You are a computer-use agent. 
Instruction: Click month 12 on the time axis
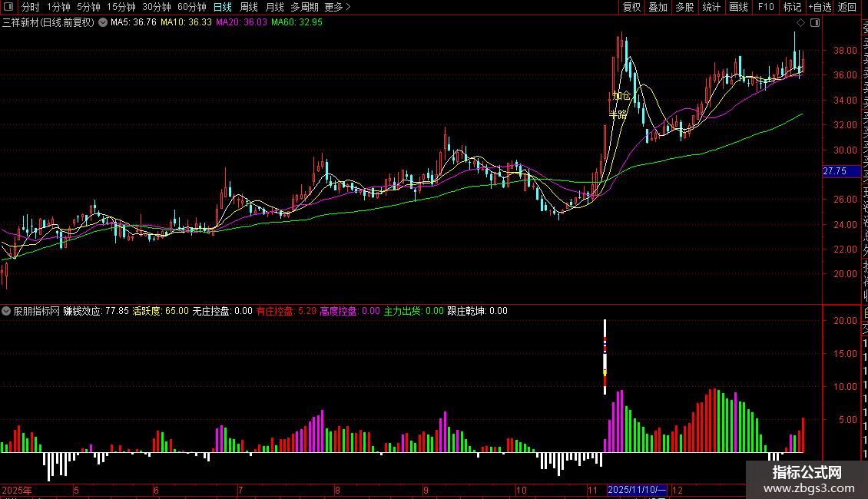coord(678,490)
